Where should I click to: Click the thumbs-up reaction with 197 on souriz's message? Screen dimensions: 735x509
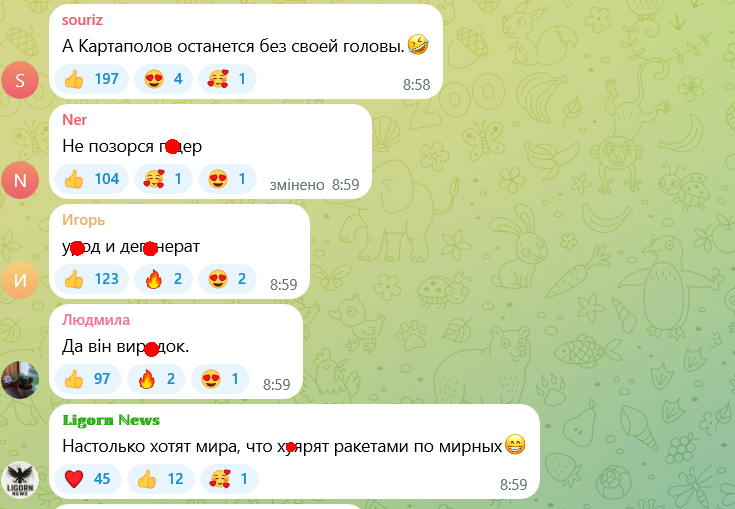(91, 79)
